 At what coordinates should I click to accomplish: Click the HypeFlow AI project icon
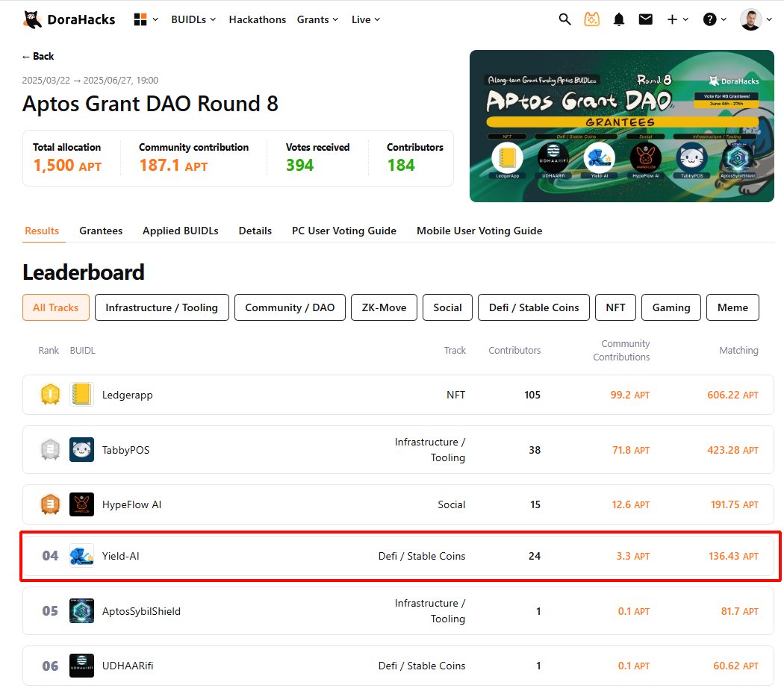[x=81, y=504]
